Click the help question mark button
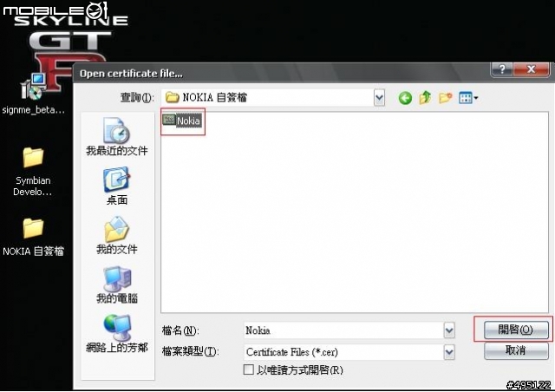The image size is (555, 392). (x=501, y=69)
